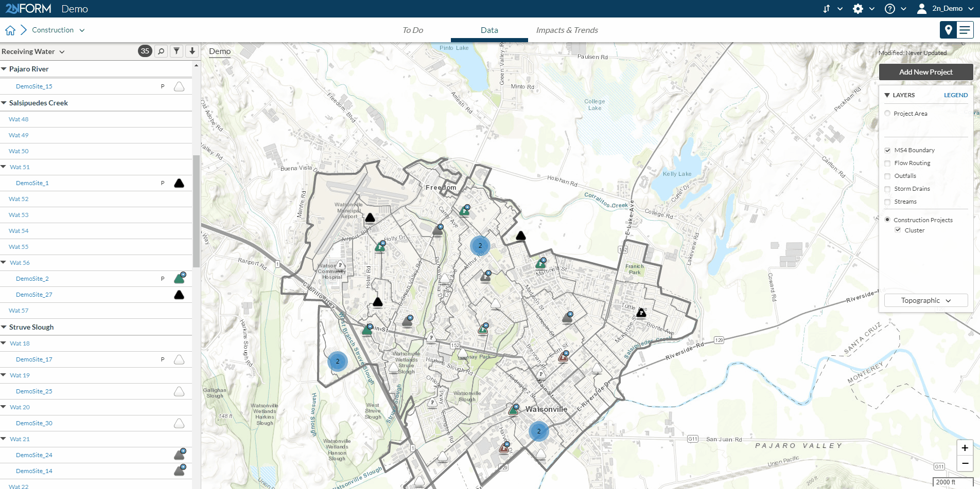This screenshot has height=489, width=980.
Task: Show the LEGEND panel
Action: (x=956, y=95)
